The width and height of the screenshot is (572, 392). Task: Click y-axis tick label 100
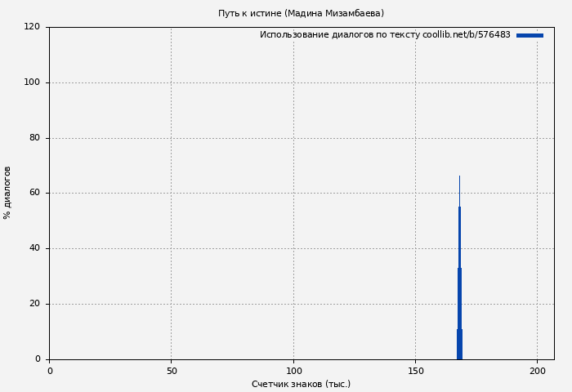coord(32,82)
